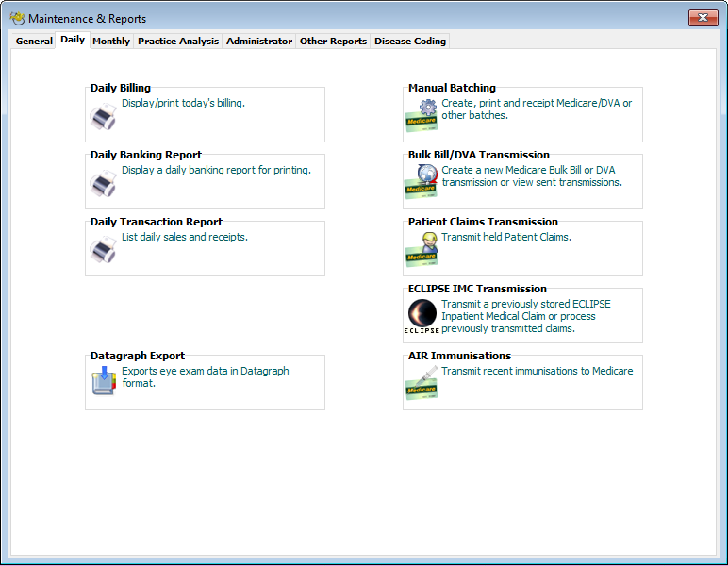Select the Patient Claims Transmission icon

coord(422,248)
